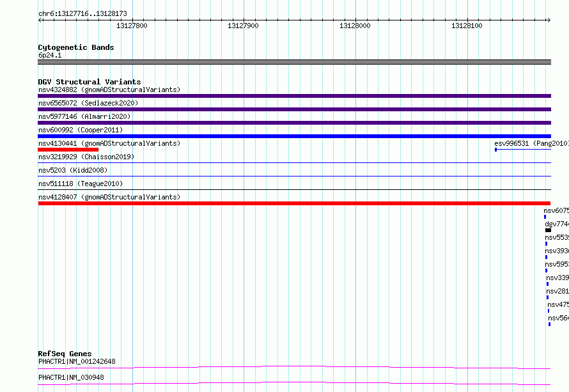Image resolution: width=569 pixels, height=392 pixels.
Task: Click the thin blue line under nsv5203
Action: 294,176
